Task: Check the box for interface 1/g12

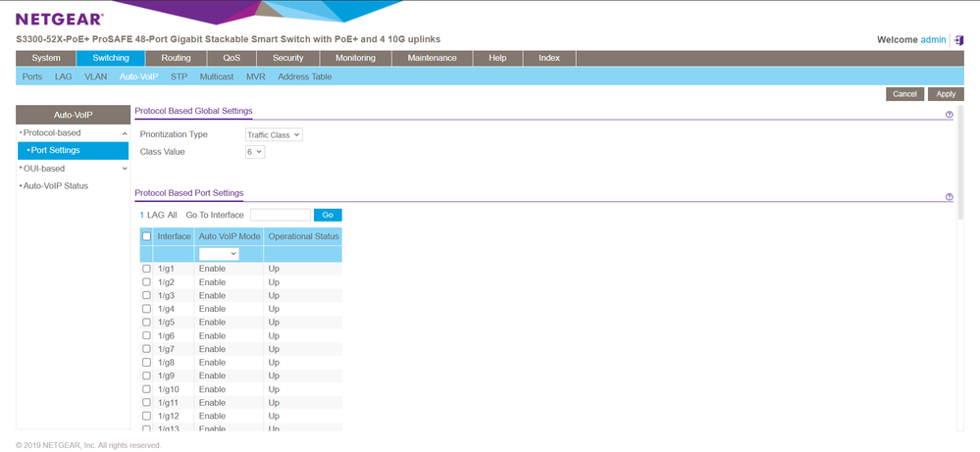Action: (x=146, y=416)
